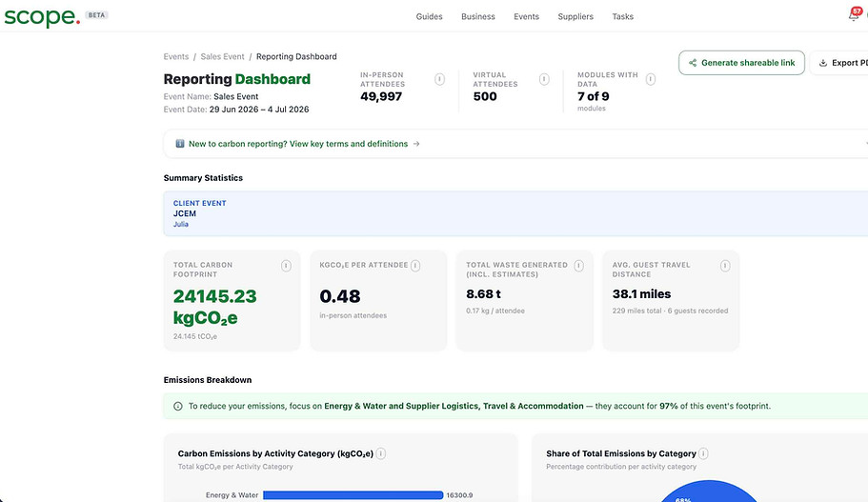Click the 24.145 tCO₂e subtext
Image resolution: width=868 pixels, height=502 pixels.
click(195, 336)
